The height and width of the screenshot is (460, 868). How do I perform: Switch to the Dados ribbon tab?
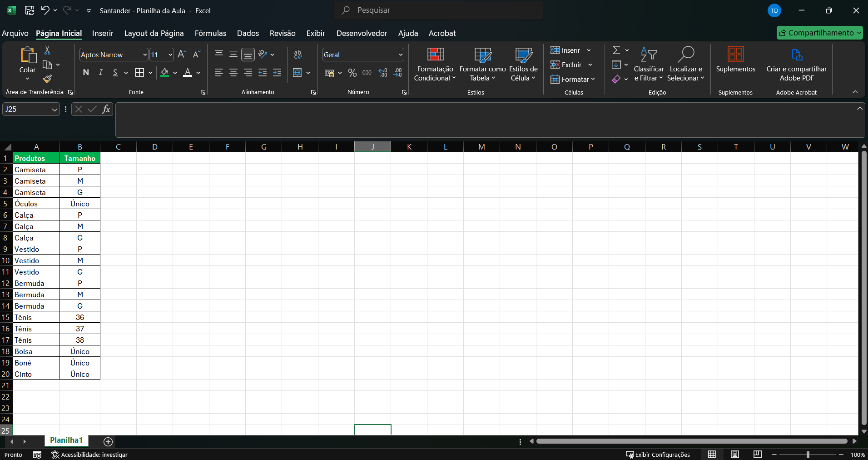[248, 33]
